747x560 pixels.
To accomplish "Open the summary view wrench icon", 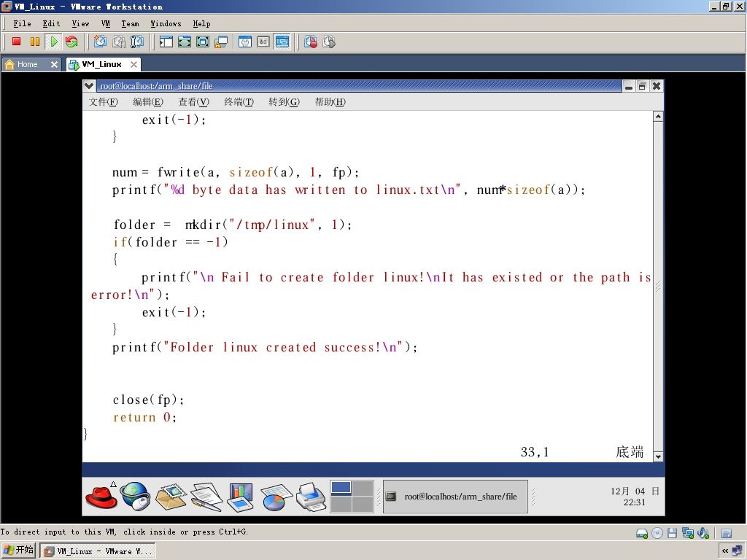I will pos(245,42).
